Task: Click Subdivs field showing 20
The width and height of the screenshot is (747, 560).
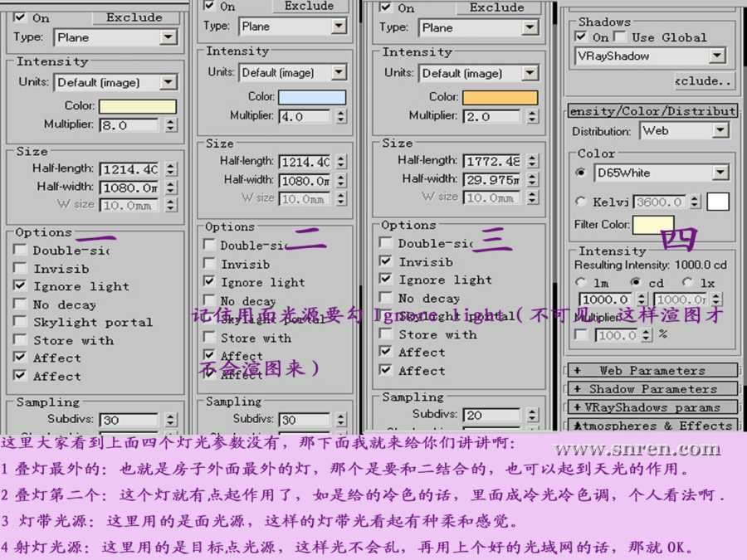Action: pos(491,415)
